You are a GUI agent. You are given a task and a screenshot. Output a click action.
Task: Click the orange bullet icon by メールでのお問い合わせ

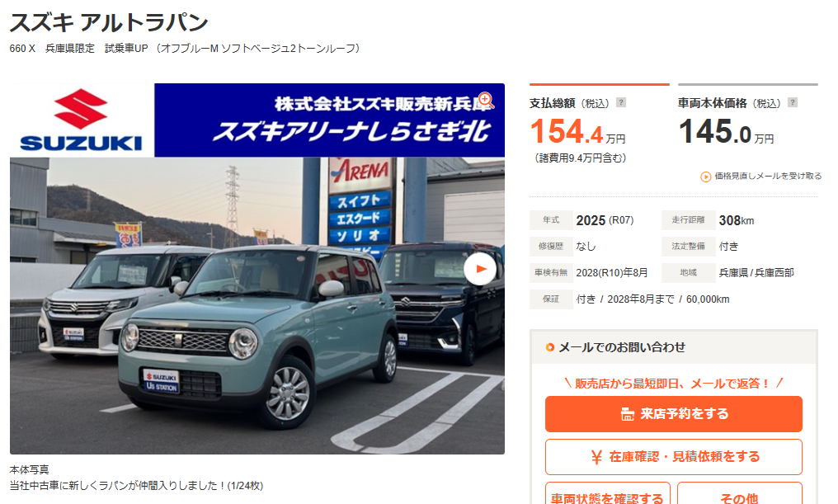(x=549, y=347)
